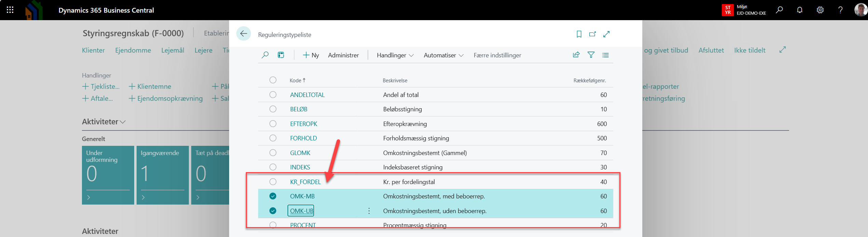Viewport: 868px width, 237px height.
Task: Open the Klienter menu in the background
Action: (x=93, y=50)
